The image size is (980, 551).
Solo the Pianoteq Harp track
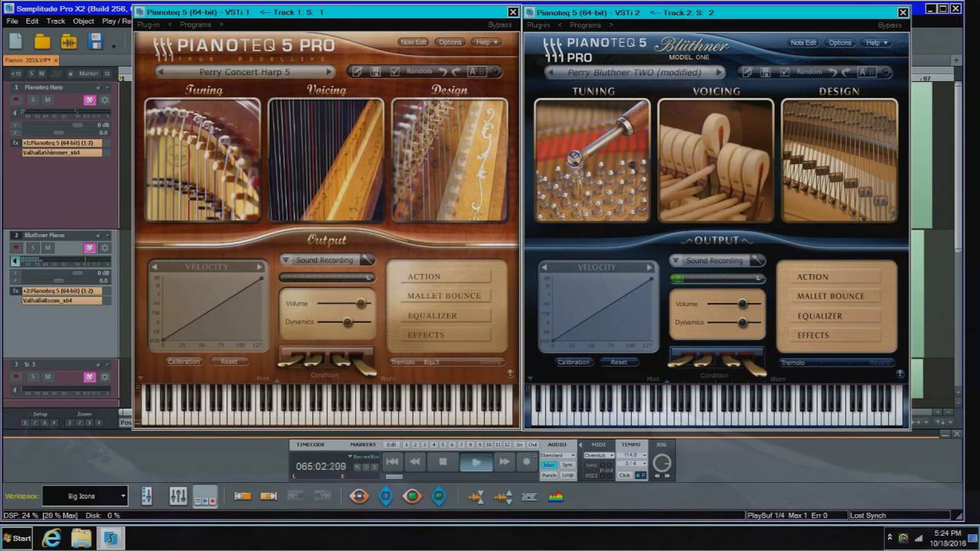(33, 99)
